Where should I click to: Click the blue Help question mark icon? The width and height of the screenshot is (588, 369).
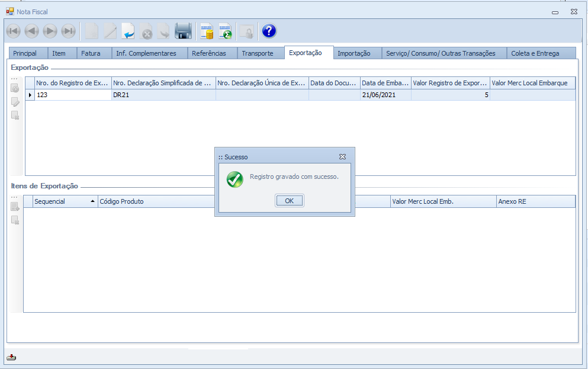[269, 31]
